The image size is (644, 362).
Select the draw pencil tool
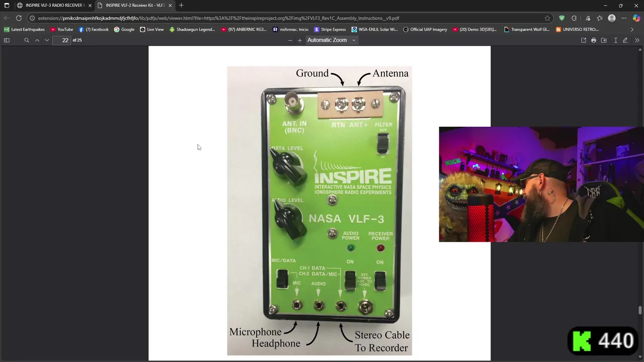(x=625, y=40)
